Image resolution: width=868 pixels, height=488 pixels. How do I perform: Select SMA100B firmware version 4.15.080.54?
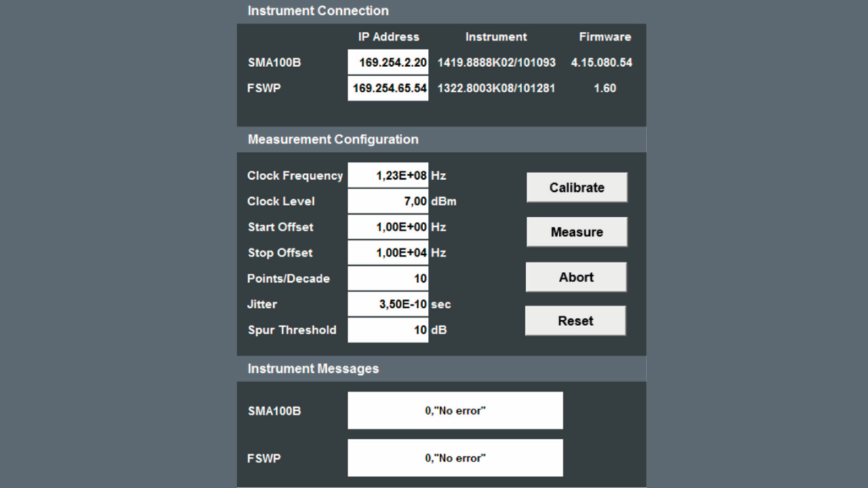coord(601,62)
